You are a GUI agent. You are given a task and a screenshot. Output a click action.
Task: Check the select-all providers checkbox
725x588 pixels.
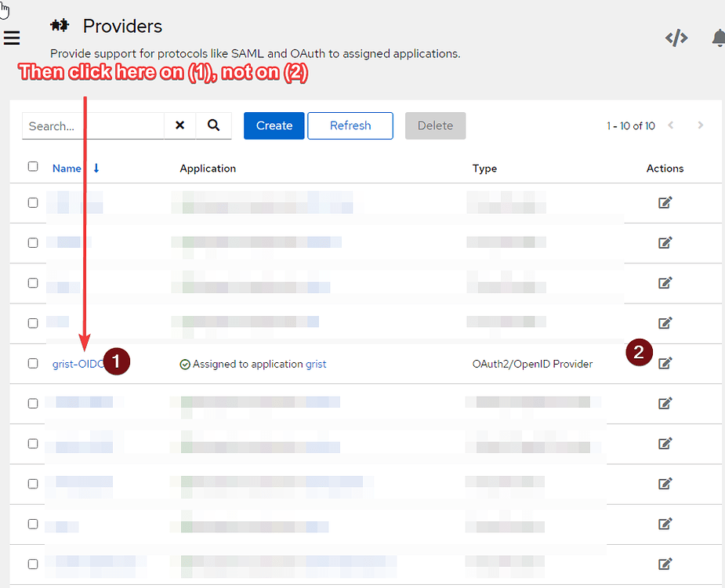click(32, 166)
